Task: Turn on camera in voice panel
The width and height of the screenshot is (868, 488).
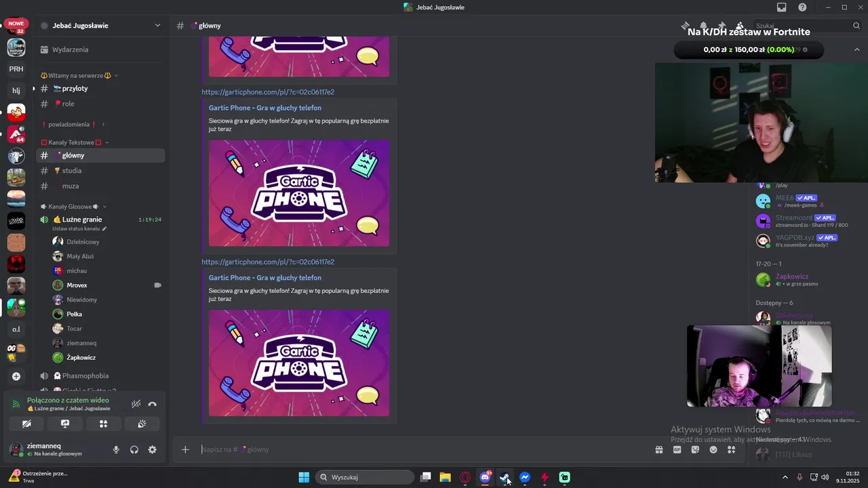Action: (26, 424)
